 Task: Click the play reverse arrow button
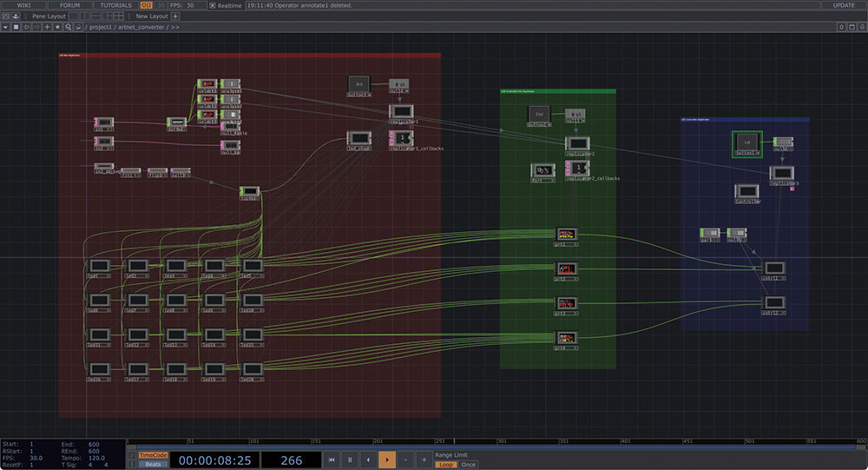pos(368,460)
